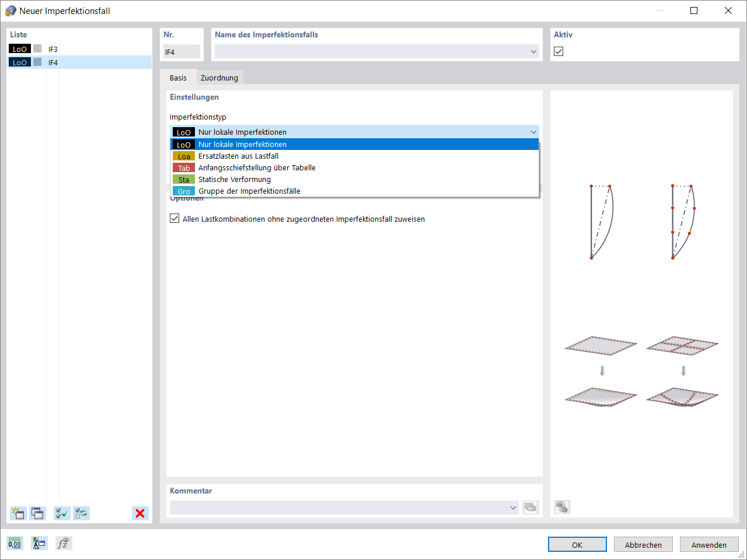Click the app icon in title bar
This screenshot has width=747, height=560.
(x=11, y=10)
